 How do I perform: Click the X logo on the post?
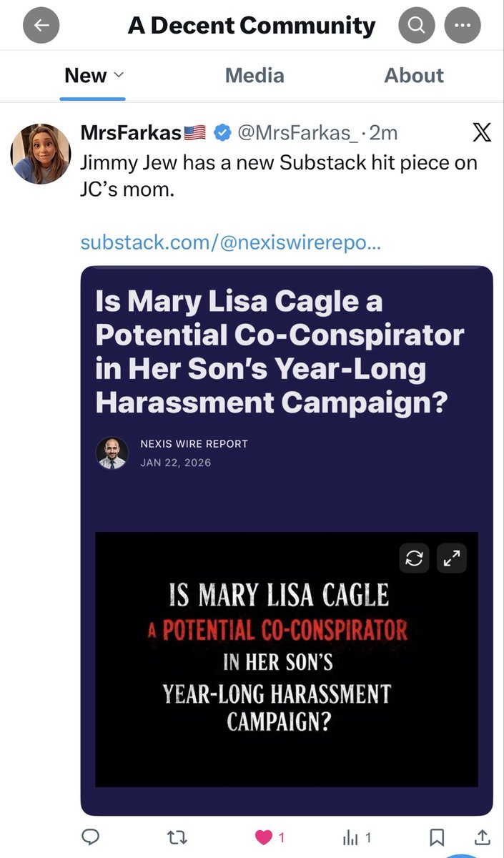tap(483, 133)
